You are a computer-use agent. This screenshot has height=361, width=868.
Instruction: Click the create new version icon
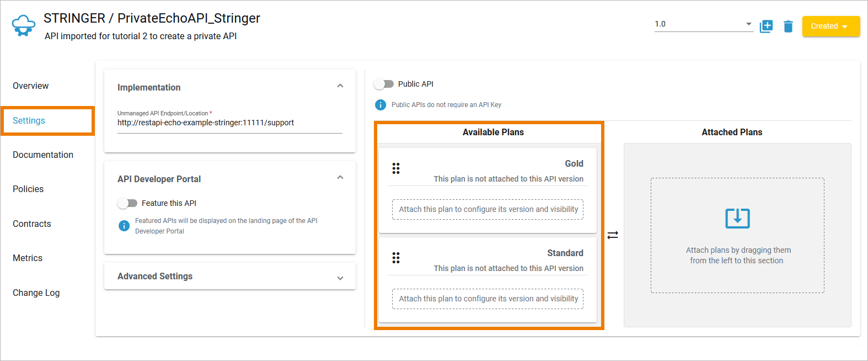[766, 26]
